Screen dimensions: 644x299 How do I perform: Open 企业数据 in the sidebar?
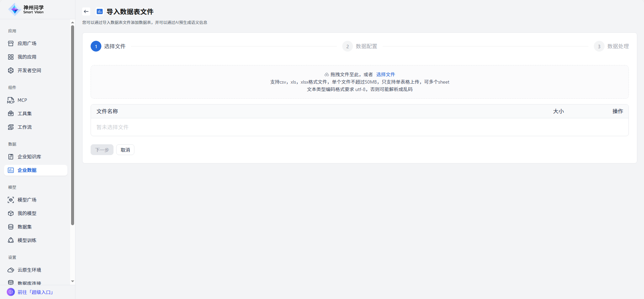pos(27,170)
